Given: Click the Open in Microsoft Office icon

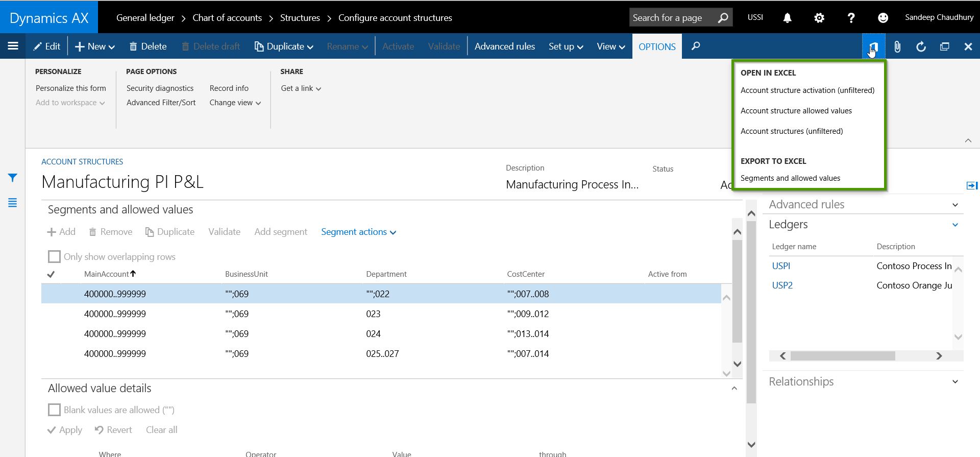Looking at the screenshot, I should [x=873, y=46].
